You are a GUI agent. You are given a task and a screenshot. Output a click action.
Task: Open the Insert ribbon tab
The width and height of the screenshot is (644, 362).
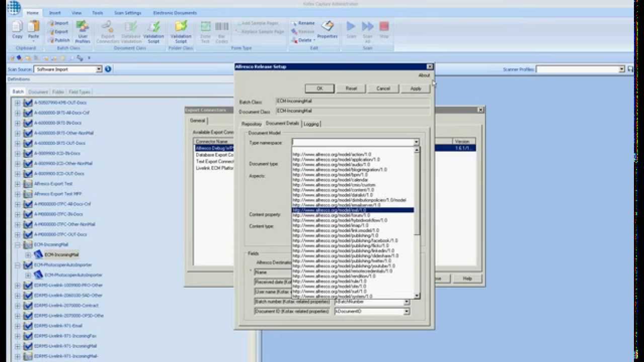pyautogui.click(x=55, y=13)
